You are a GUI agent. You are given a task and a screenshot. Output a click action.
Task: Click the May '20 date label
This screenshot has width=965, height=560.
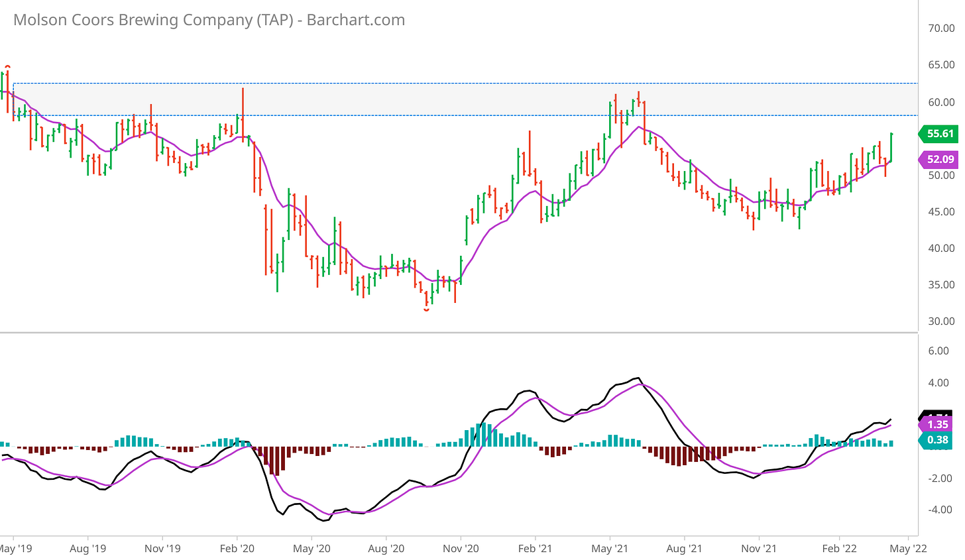click(312, 549)
